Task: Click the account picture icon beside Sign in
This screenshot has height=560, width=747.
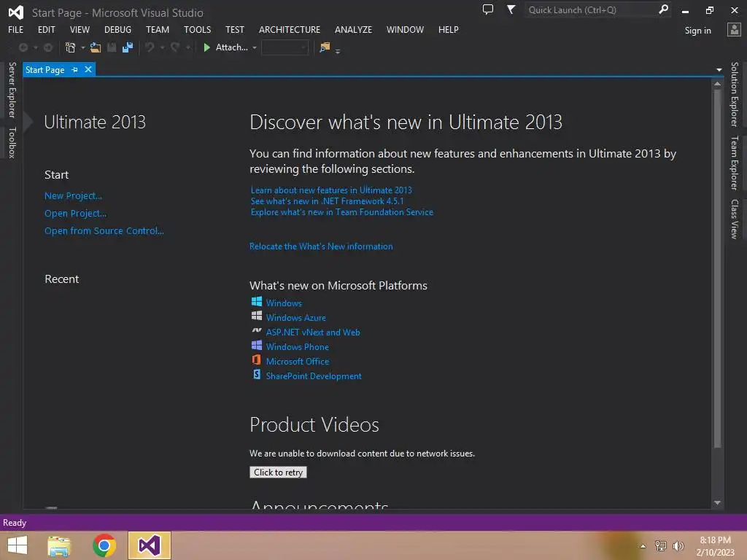Action: 734,29
